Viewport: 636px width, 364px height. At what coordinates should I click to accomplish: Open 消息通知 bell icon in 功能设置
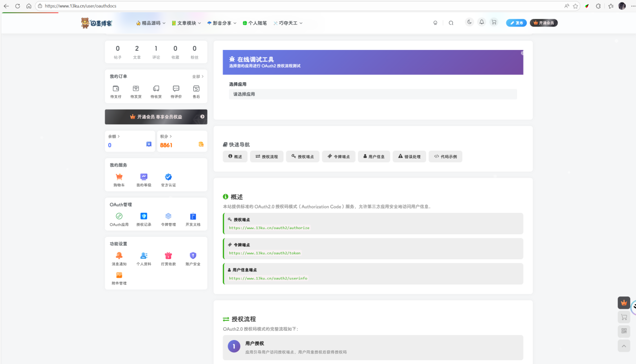coord(119,255)
